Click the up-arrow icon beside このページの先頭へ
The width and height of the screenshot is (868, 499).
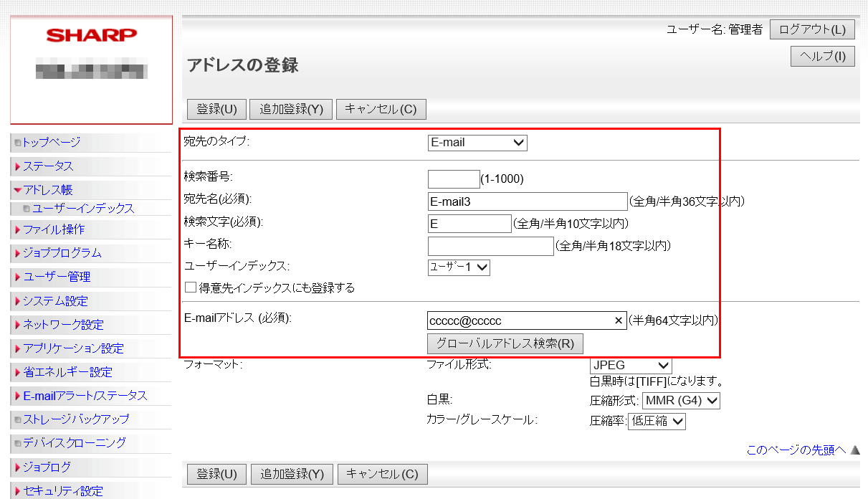point(854,450)
